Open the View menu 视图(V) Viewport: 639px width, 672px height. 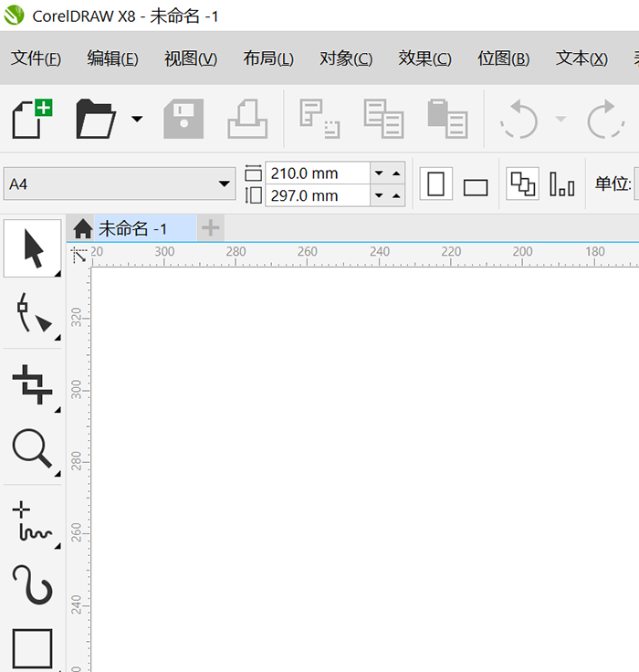(x=191, y=58)
